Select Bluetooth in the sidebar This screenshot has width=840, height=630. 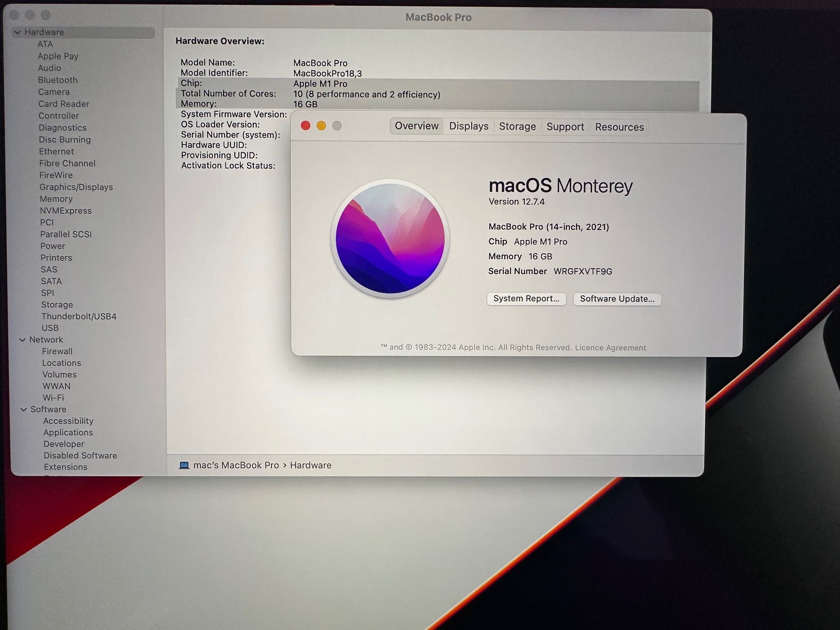click(x=57, y=80)
